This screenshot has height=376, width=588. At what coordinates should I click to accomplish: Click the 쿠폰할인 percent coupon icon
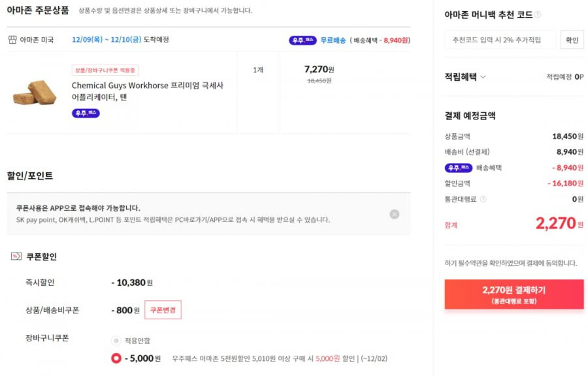tap(16, 257)
